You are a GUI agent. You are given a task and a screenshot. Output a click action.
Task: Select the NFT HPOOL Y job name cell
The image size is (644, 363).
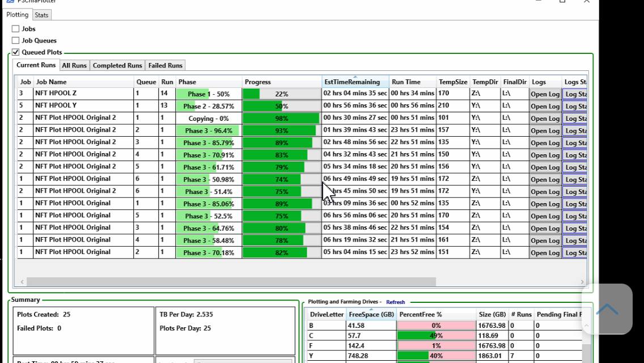point(83,105)
